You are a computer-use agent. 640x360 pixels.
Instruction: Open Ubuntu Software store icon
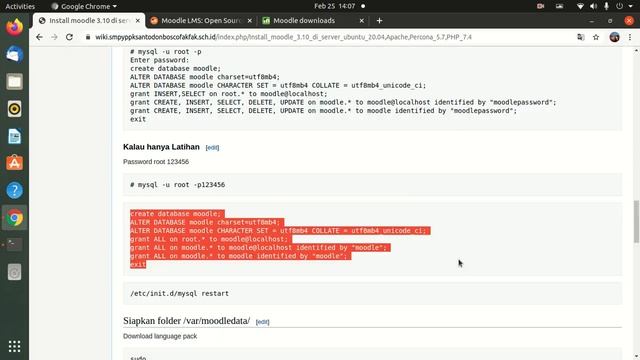click(14, 163)
